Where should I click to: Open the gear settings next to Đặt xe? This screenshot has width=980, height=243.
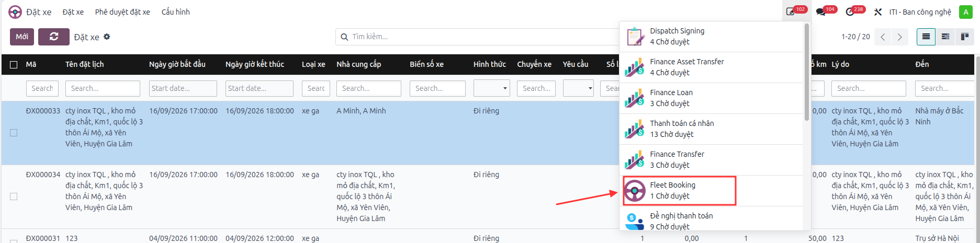pos(107,37)
